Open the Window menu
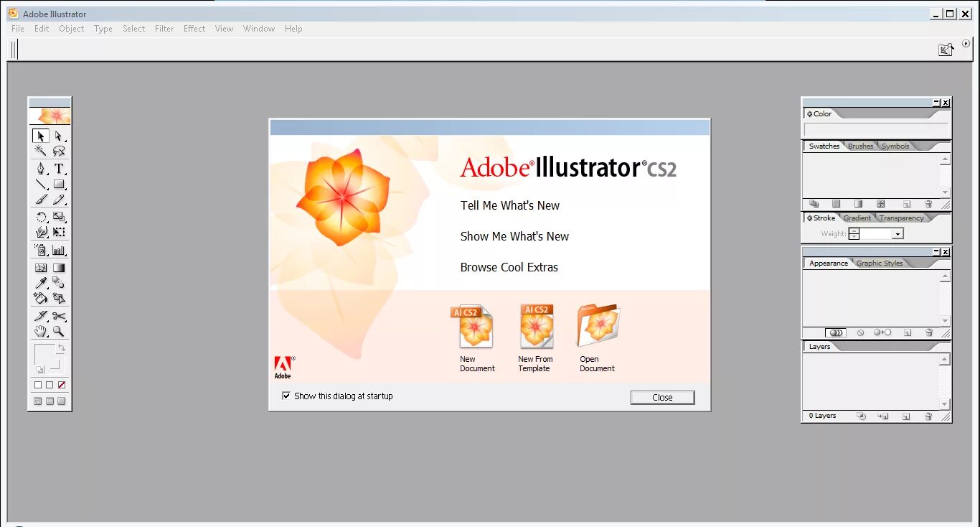Viewport: 980px width, 527px height. click(259, 29)
